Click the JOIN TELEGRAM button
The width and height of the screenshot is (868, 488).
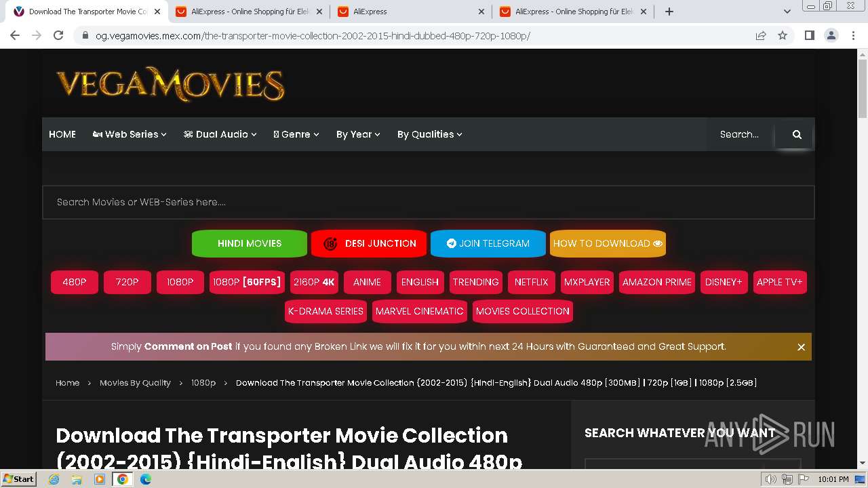[488, 243]
